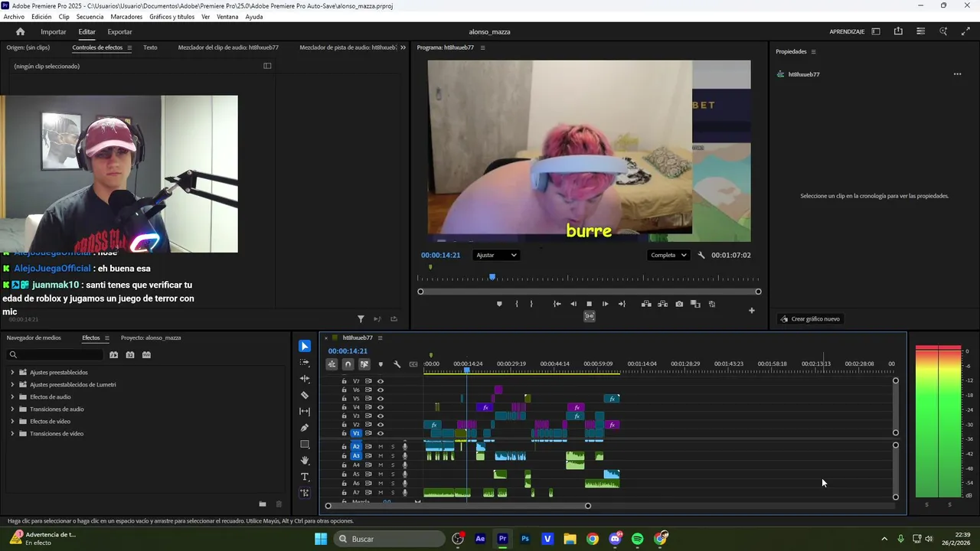Toggle lock on track V6
The height and width of the screenshot is (551, 980).
(x=344, y=390)
